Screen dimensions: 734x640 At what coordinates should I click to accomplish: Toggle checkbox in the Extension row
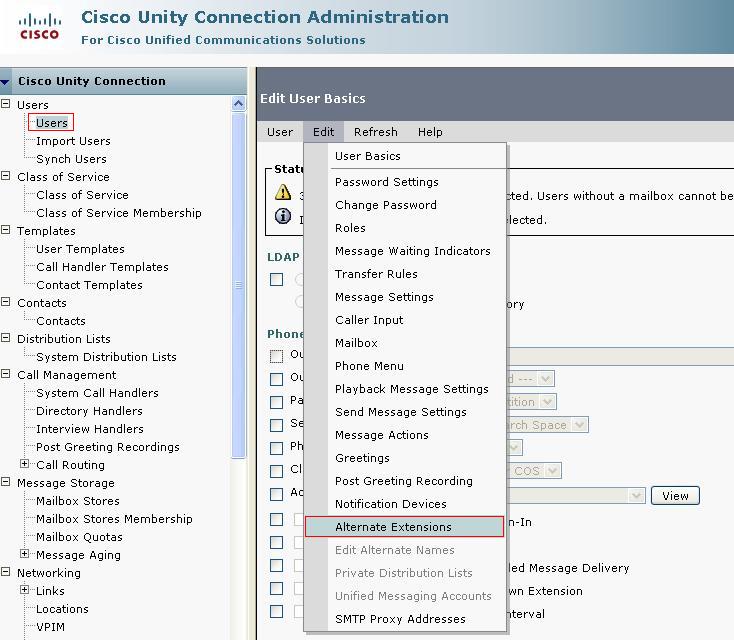(x=277, y=588)
